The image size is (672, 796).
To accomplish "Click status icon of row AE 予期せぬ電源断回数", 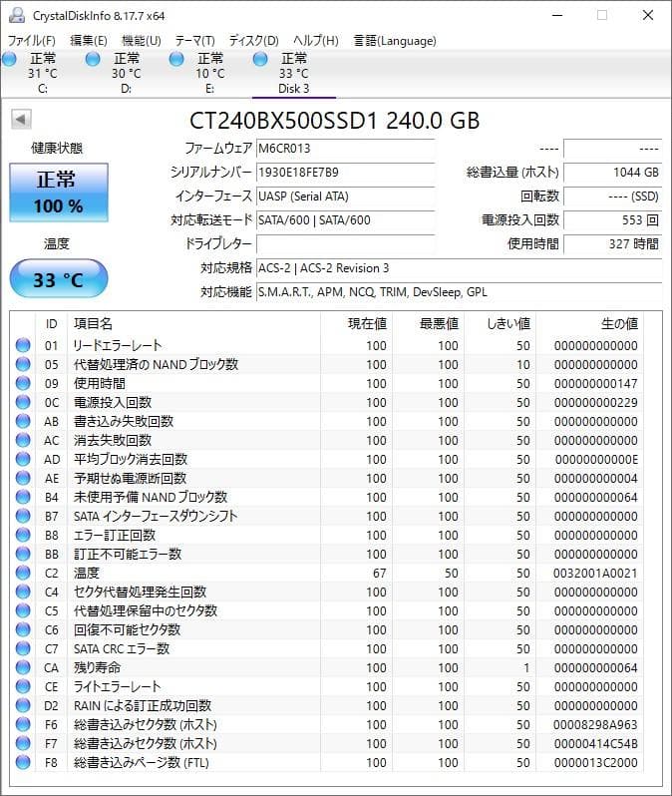I will click(23, 478).
